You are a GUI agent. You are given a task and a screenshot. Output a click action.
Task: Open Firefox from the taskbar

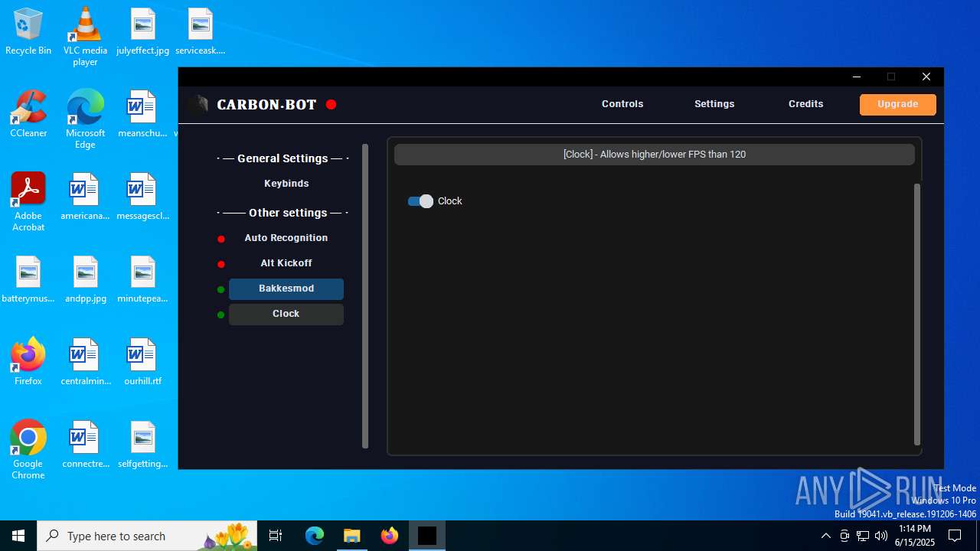point(390,536)
